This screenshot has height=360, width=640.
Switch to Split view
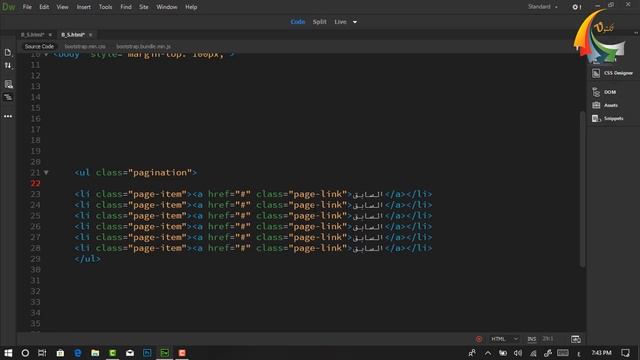pos(319,22)
